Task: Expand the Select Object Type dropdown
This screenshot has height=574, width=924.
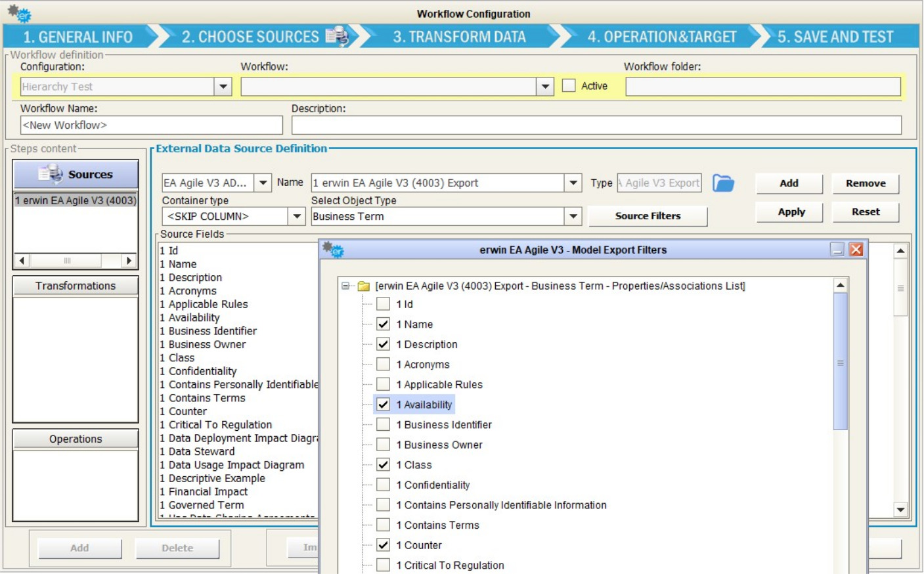Action: click(x=573, y=216)
